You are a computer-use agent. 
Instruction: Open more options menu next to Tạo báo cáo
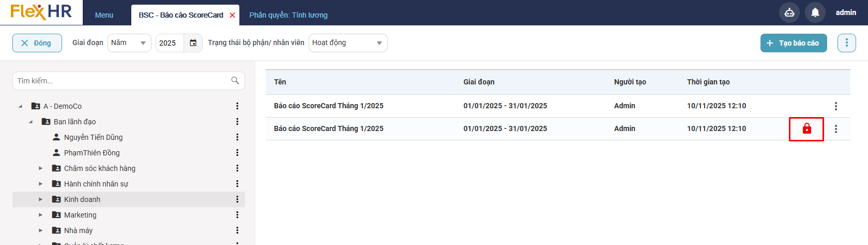(846, 43)
